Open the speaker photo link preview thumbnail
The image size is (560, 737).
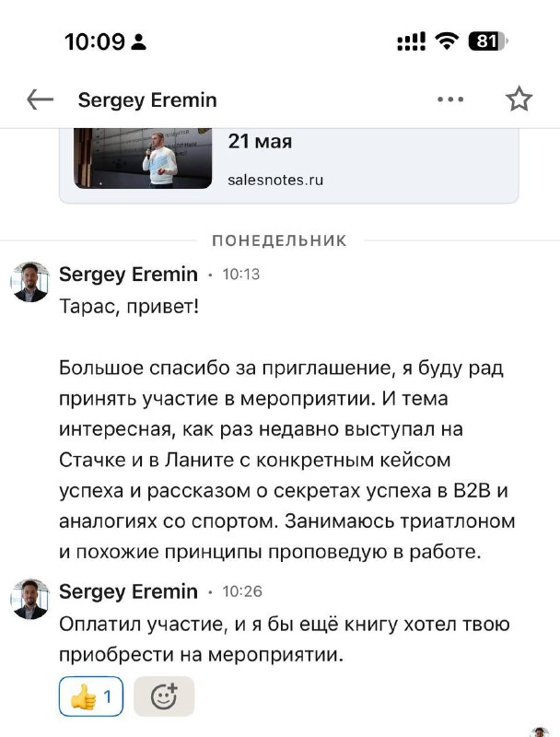143,158
